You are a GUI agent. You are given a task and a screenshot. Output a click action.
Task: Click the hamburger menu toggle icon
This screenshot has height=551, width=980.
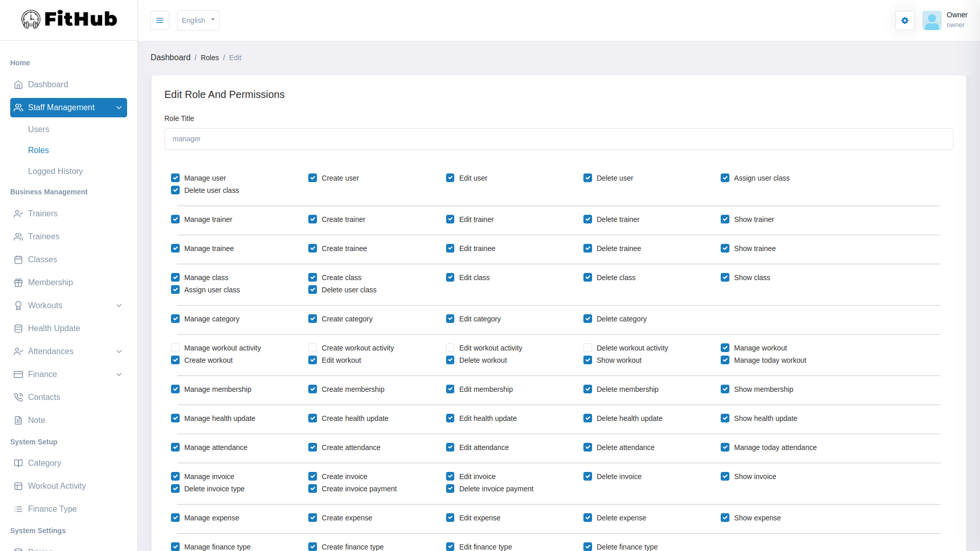[160, 20]
